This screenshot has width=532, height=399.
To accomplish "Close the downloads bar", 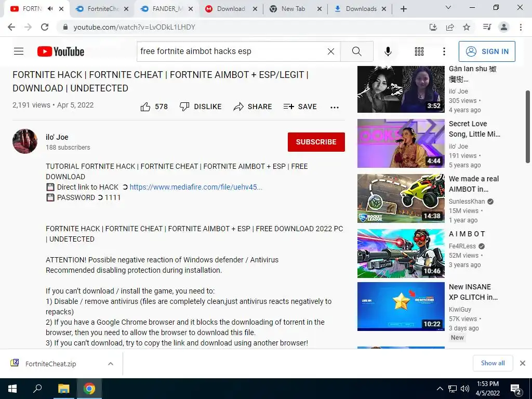I will coord(523,363).
